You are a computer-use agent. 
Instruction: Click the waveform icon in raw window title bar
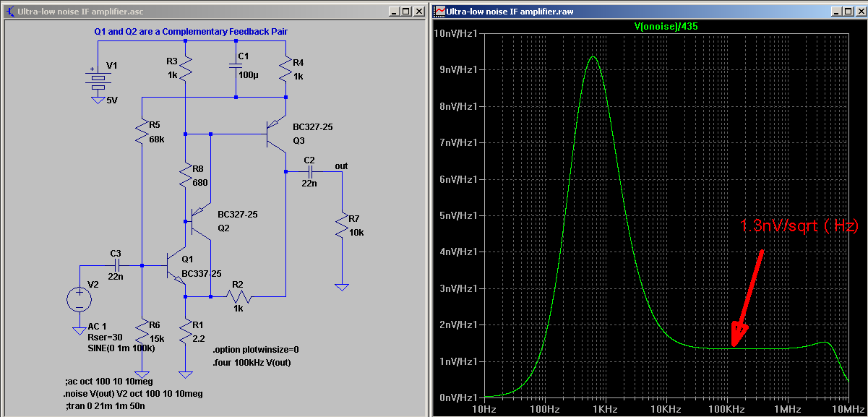pyautogui.click(x=439, y=12)
